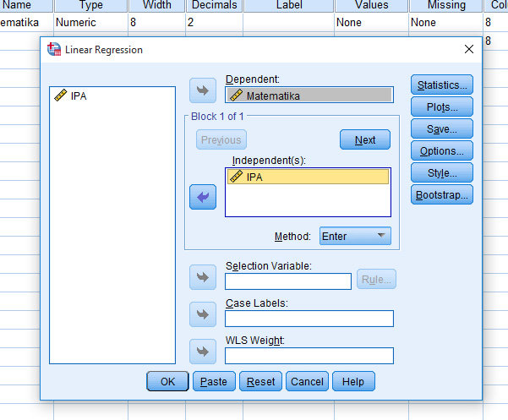Click the Decimals cell showing 2
Viewport: 508px width, 420px height.
click(x=215, y=22)
